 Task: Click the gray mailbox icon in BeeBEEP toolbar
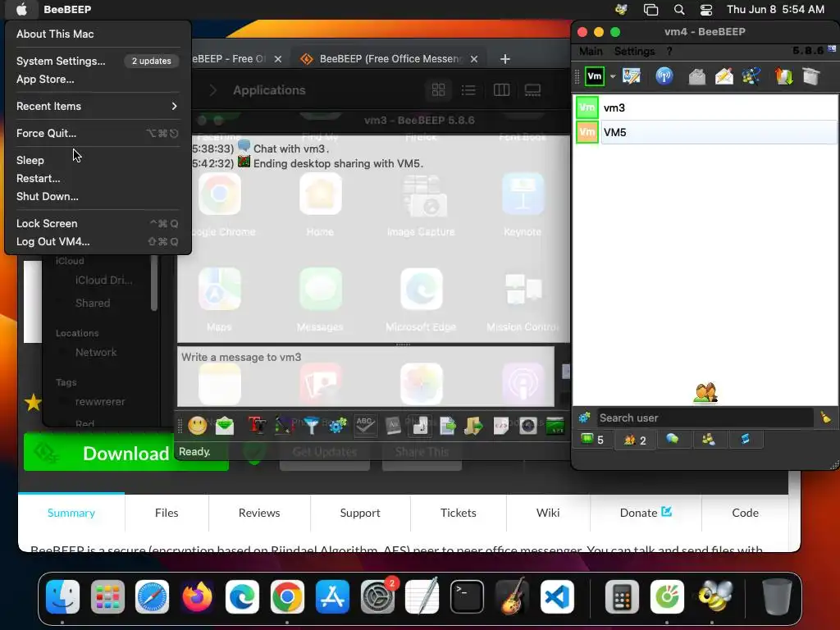[697, 76]
